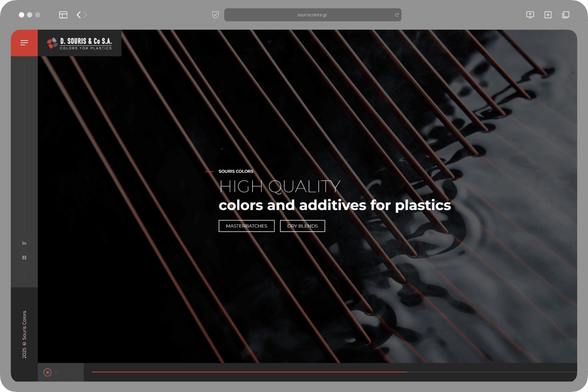This screenshot has height=392, width=588.
Task: Open the LinkedIn social icon
Action: [x=24, y=243]
